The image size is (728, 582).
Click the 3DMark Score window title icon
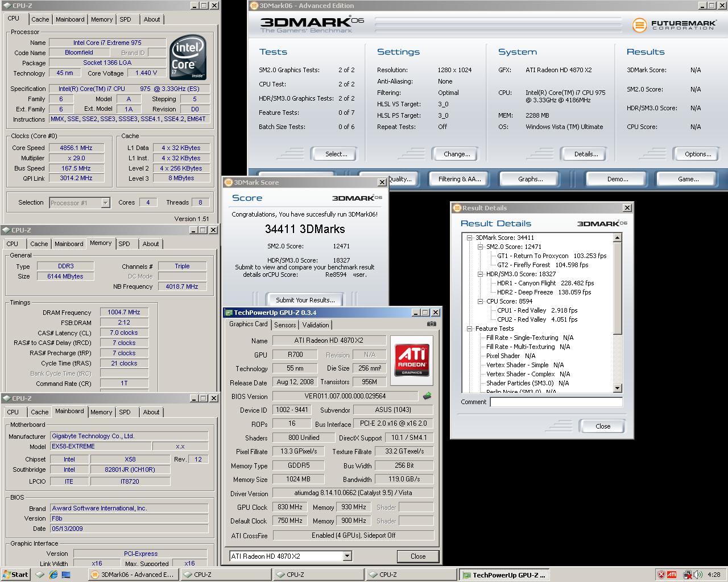coord(228,182)
